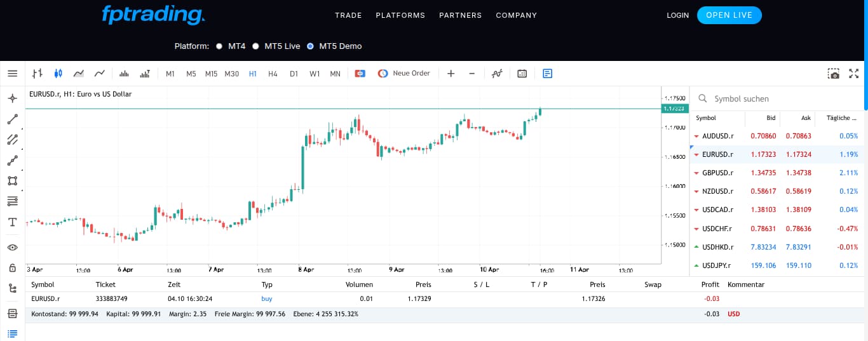
Task: Open trade history panel icon
Action: point(12,314)
